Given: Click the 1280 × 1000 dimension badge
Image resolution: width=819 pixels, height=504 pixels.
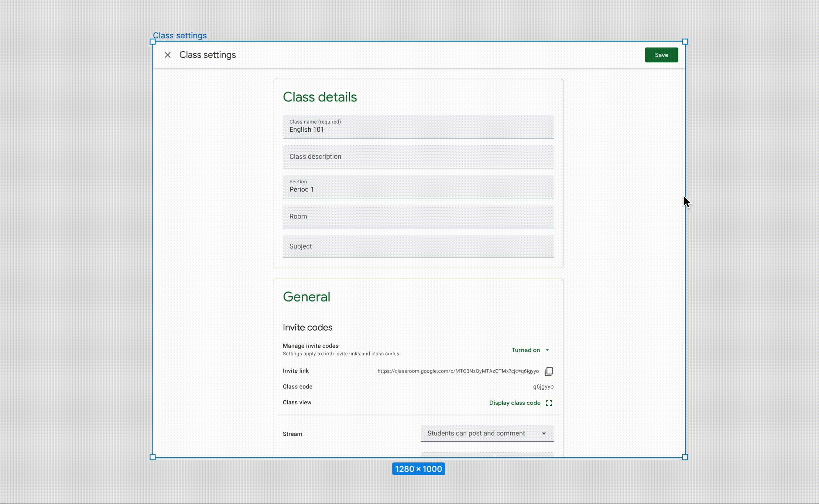Looking at the screenshot, I should (418, 469).
